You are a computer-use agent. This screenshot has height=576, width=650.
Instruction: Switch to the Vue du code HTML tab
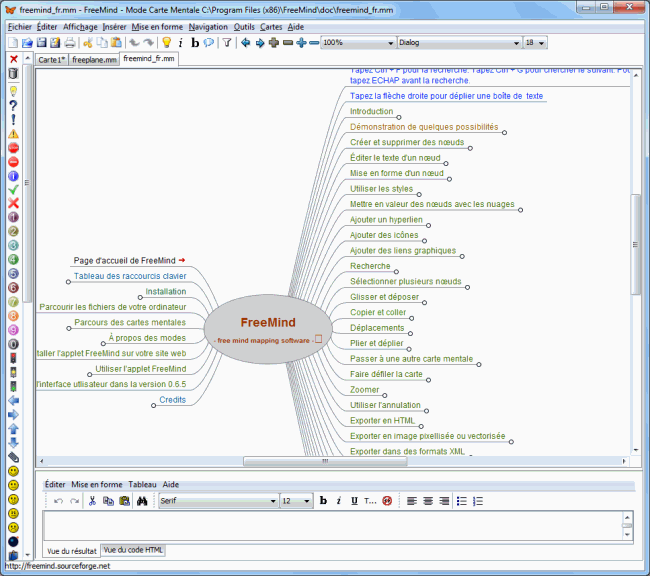[133, 550]
